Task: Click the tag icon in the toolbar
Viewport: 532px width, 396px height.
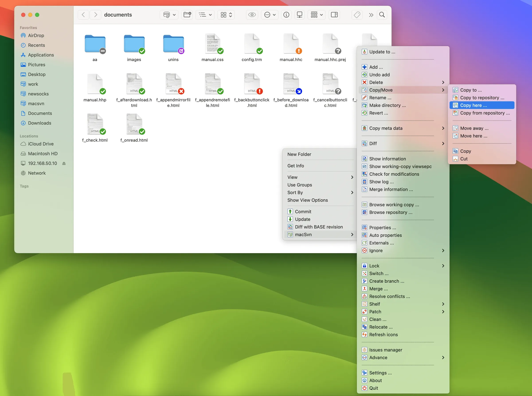Action: pyautogui.click(x=356, y=15)
